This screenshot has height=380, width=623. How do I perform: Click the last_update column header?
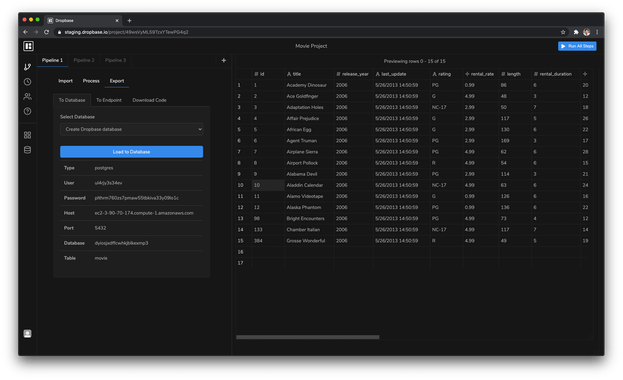402,74
